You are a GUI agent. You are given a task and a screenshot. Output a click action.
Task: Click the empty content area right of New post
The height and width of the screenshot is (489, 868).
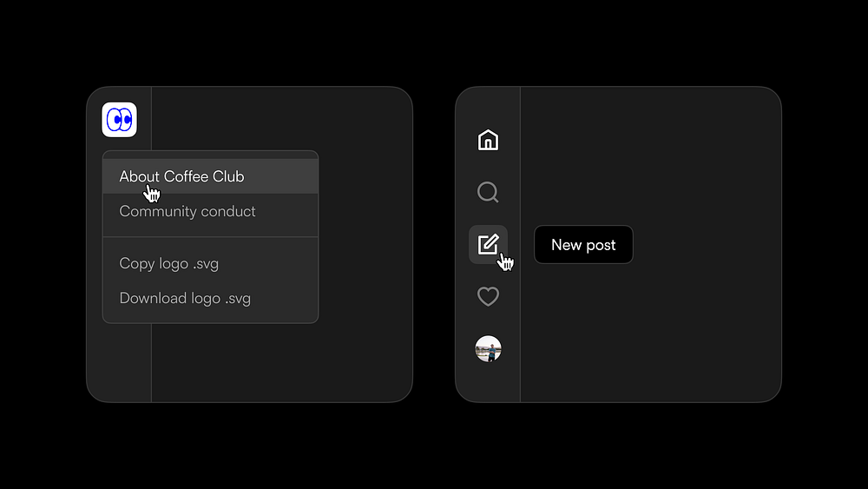(x=707, y=244)
